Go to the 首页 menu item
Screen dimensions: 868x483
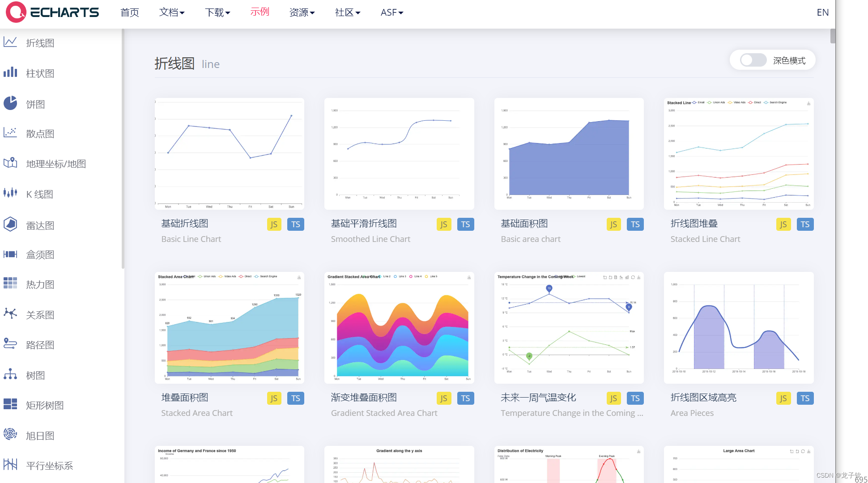(129, 13)
